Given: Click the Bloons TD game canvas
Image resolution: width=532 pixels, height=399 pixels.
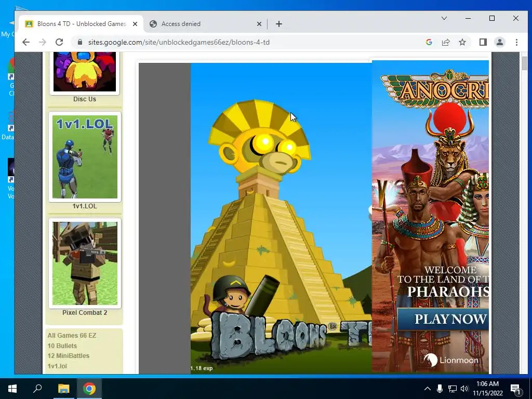Looking at the screenshot, I should pos(281,218).
